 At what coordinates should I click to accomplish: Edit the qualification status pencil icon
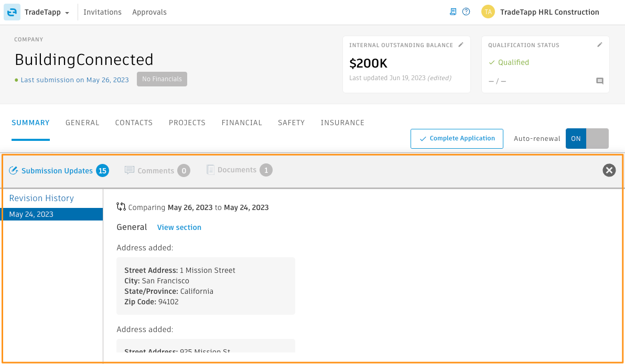click(x=599, y=45)
